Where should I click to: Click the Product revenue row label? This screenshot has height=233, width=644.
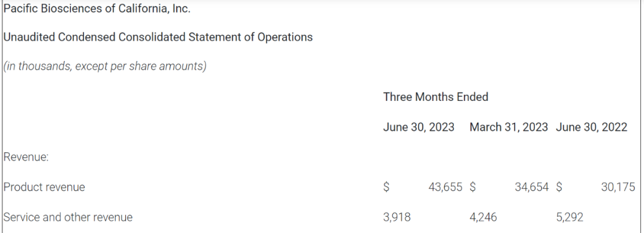(44, 187)
